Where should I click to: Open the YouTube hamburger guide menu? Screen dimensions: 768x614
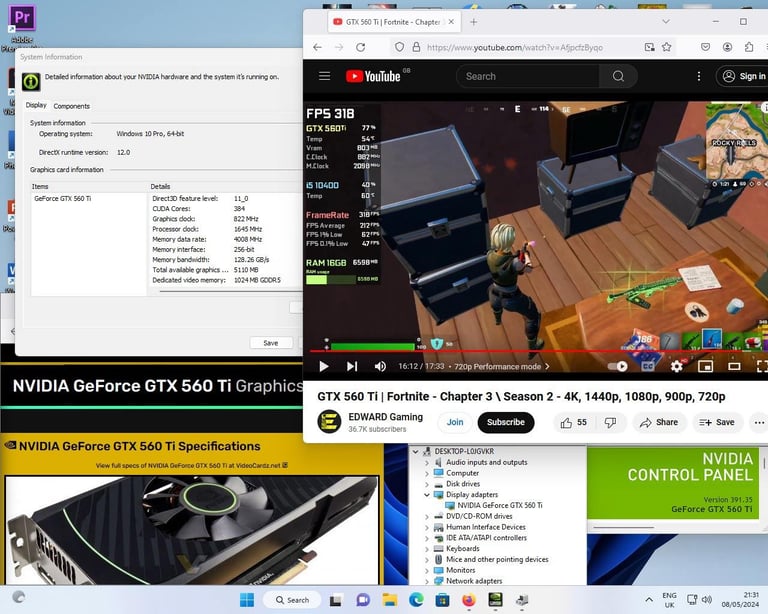324,76
